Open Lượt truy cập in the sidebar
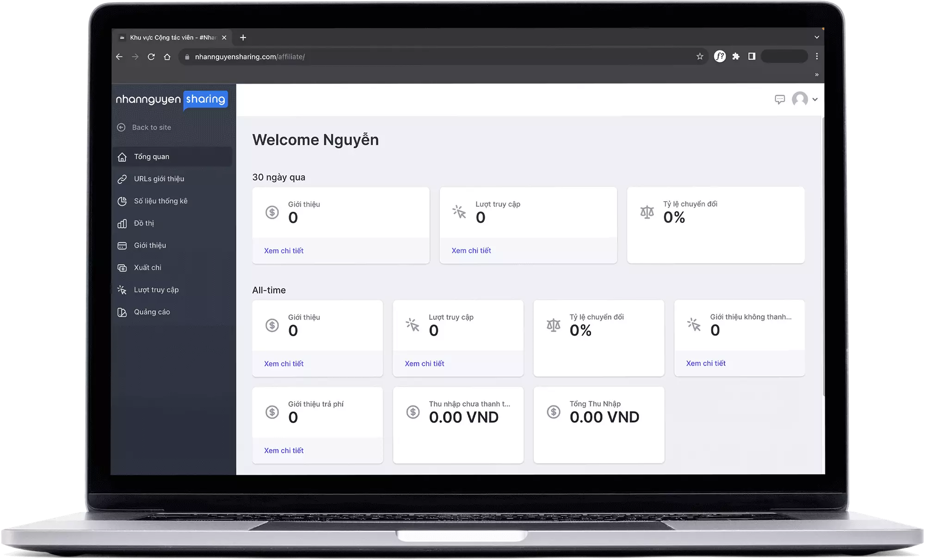 click(156, 290)
